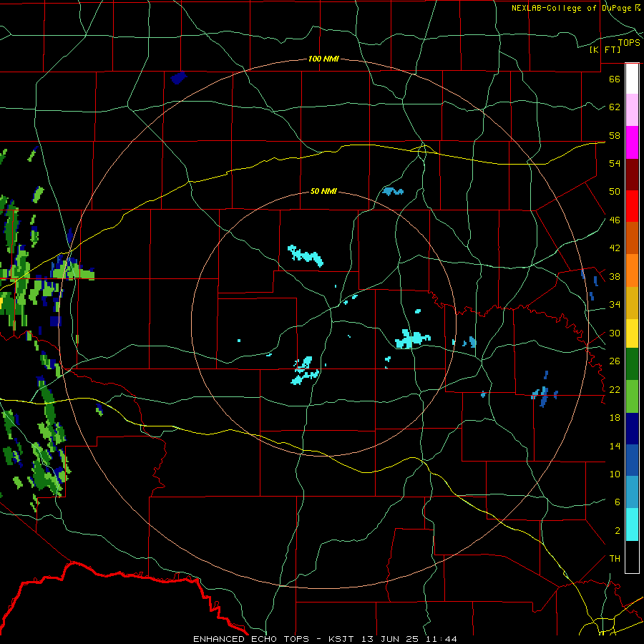Click the yellow legend color swatch
This screenshot has height=644, width=644.
[x=632, y=333]
